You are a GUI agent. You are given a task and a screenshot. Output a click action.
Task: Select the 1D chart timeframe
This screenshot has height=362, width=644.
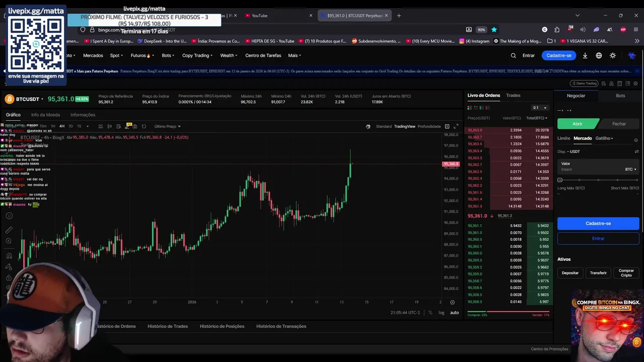(70, 126)
